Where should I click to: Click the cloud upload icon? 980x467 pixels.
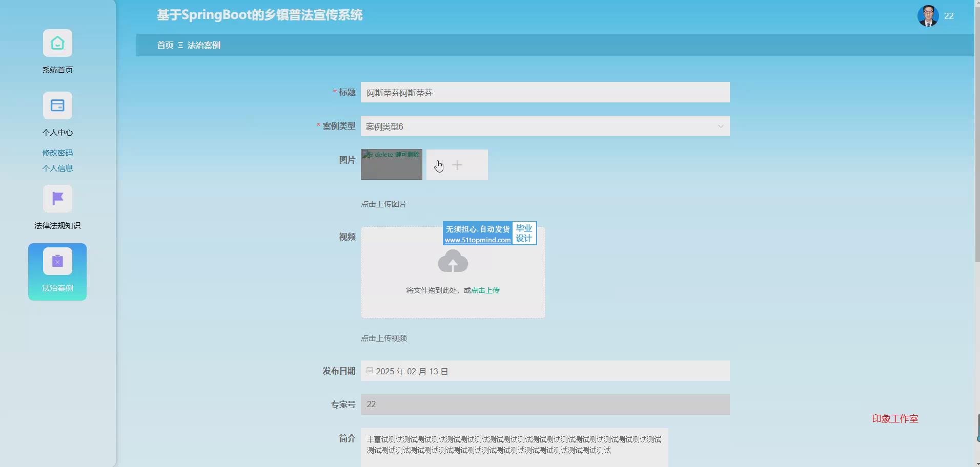pyautogui.click(x=453, y=262)
